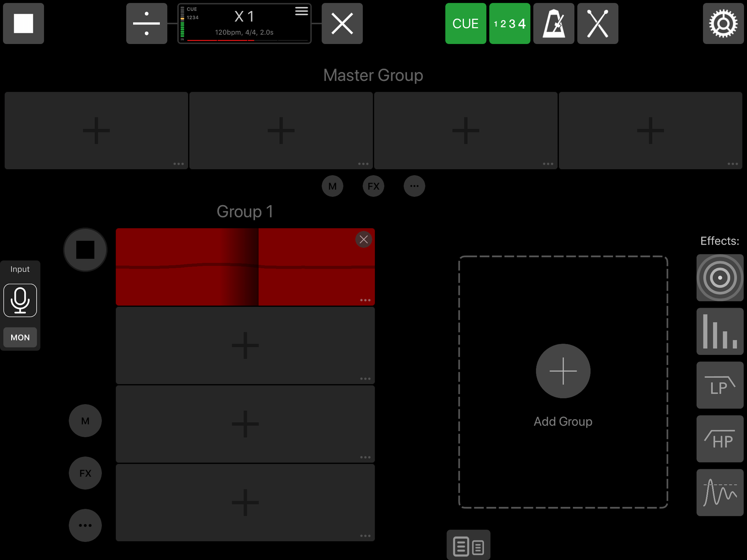
Task: Open Master Group three-dot options circle
Action: pos(414,186)
